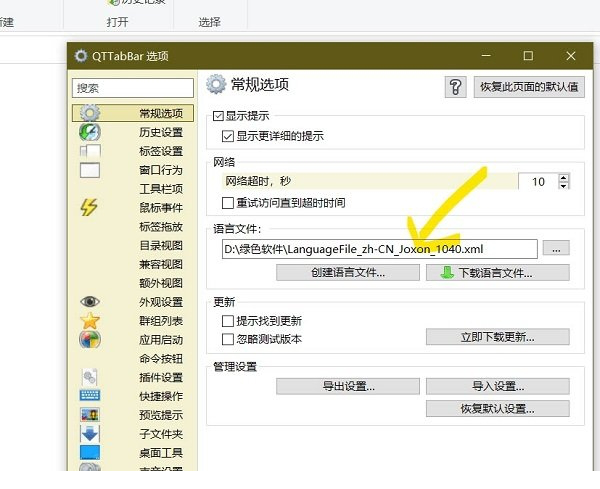Open 选择 group in Explorer ribbon

click(x=209, y=22)
